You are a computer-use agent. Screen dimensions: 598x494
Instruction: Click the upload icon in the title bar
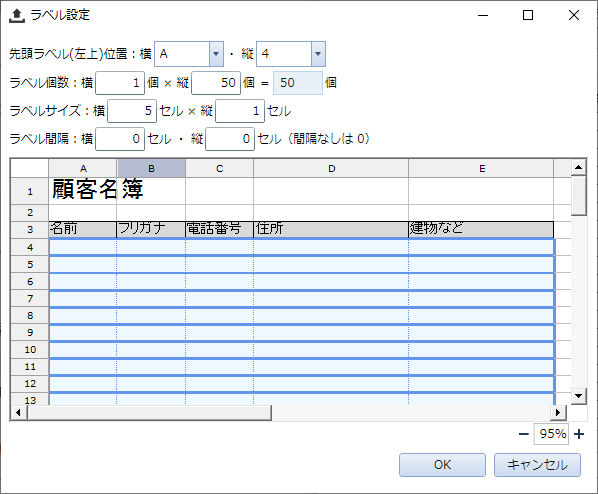click(x=17, y=16)
